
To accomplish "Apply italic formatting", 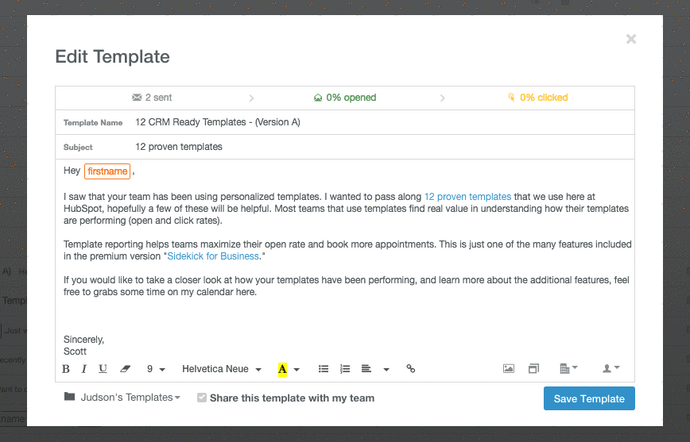I will pos(83,369).
